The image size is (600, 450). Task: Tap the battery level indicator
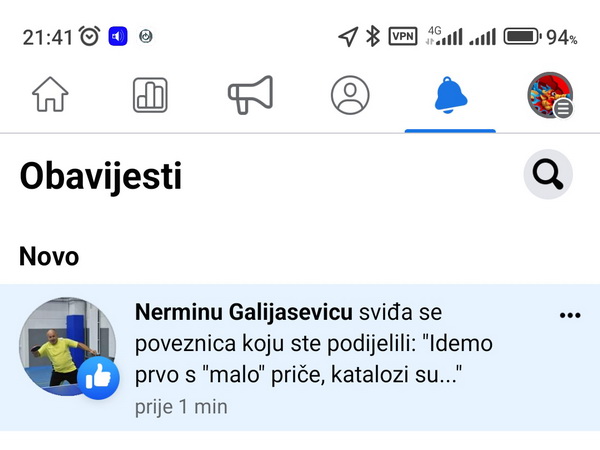(x=522, y=37)
